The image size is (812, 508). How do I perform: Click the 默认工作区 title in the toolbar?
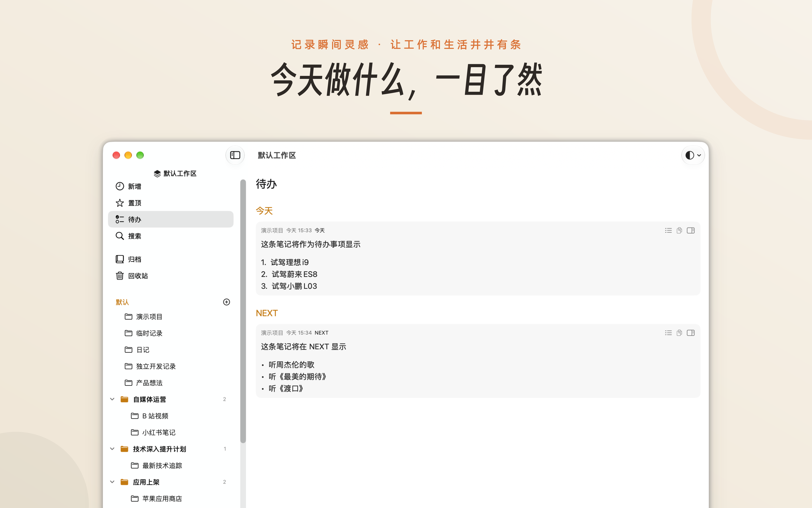tap(277, 155)
